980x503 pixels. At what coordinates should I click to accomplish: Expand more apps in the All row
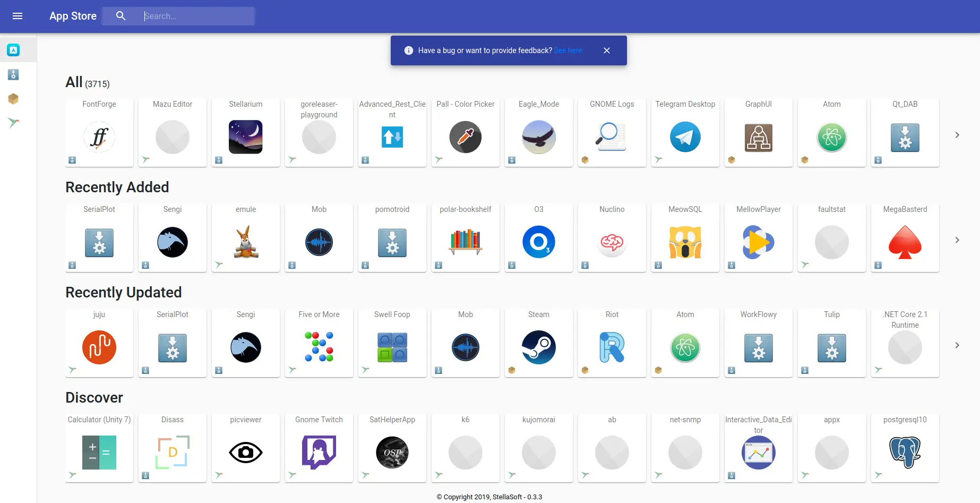click(957, 135)
